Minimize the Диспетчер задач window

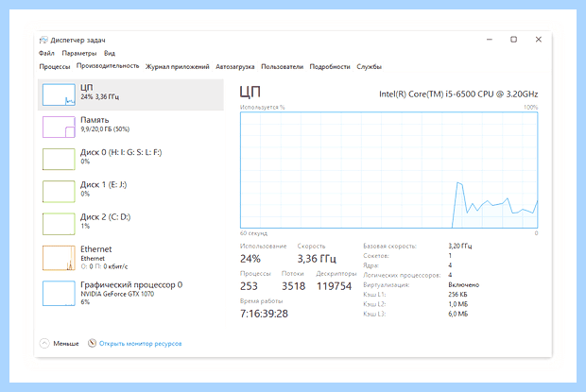[490, 40]
